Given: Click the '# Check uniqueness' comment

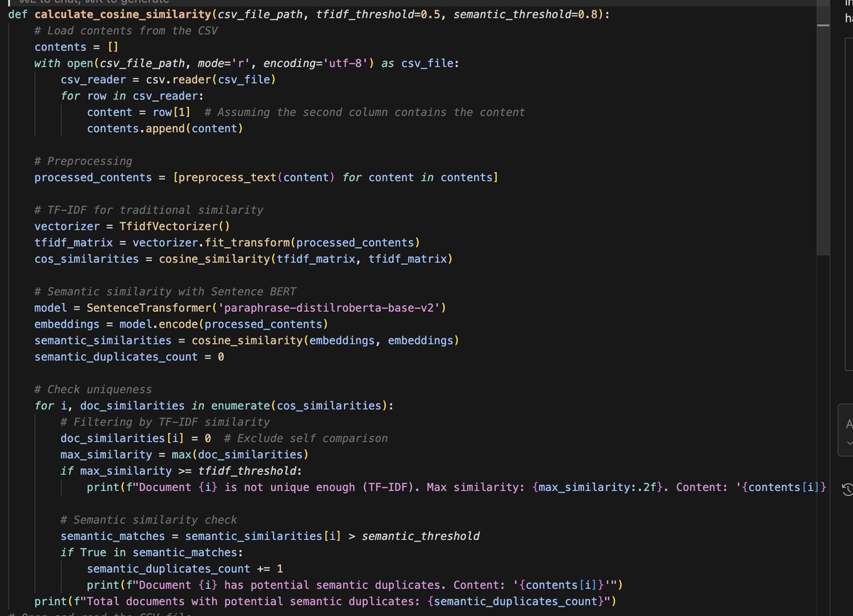Looking at the screenshot, I should (93, 390).
